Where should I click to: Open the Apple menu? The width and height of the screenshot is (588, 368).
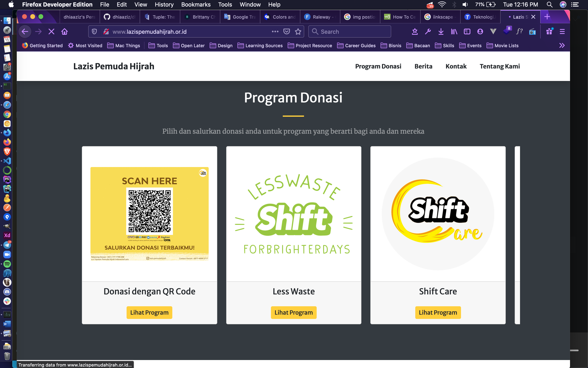(11, 4)
